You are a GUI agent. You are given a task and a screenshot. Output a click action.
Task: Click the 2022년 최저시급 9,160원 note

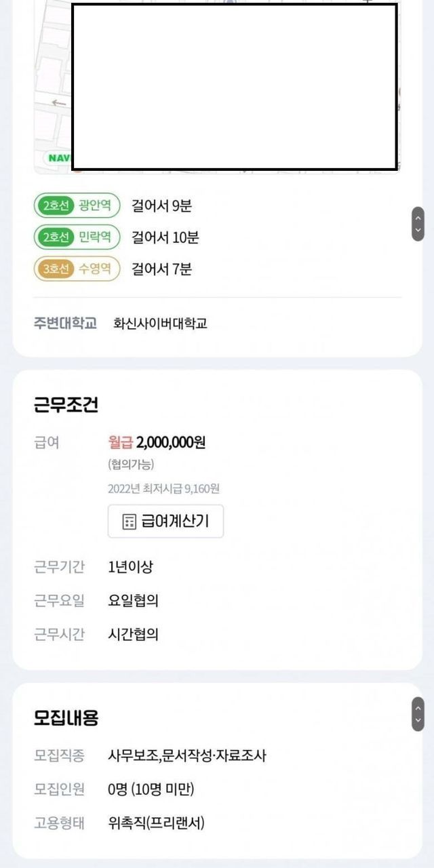(163, 488)
